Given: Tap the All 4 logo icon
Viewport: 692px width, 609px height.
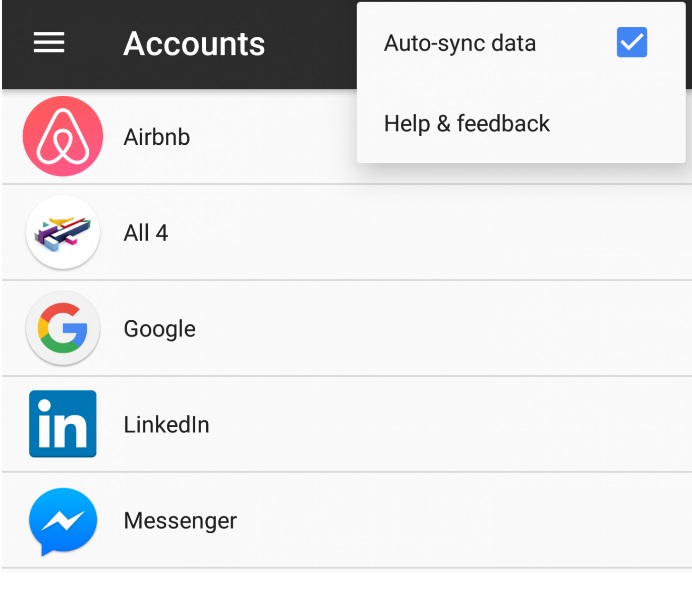Looking at the screenshot, I should coord(63,233).
